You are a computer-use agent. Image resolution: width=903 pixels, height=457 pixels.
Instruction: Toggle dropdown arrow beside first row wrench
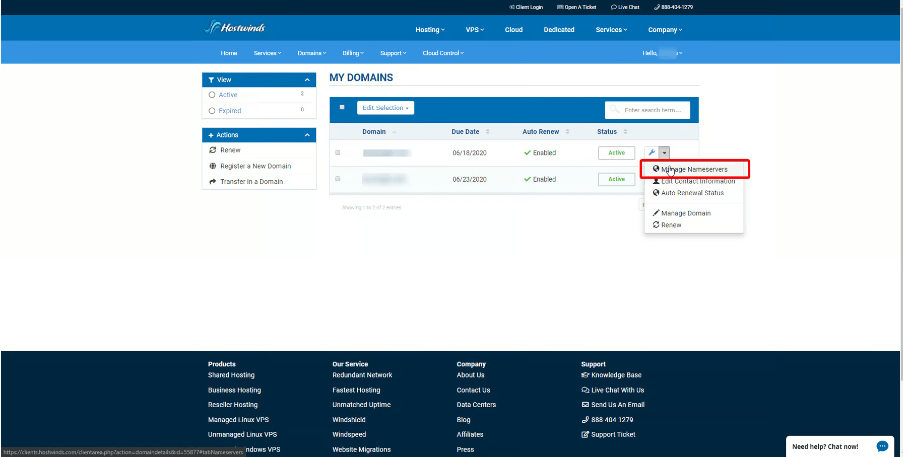pyautogui.click(x=665, y=153)
